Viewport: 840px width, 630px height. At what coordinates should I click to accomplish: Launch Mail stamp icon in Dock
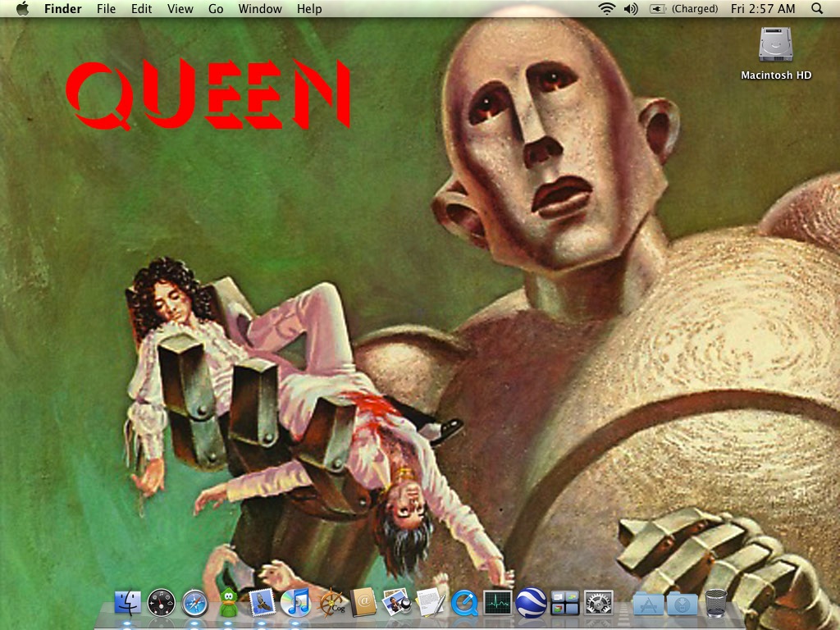pos(262,603)
